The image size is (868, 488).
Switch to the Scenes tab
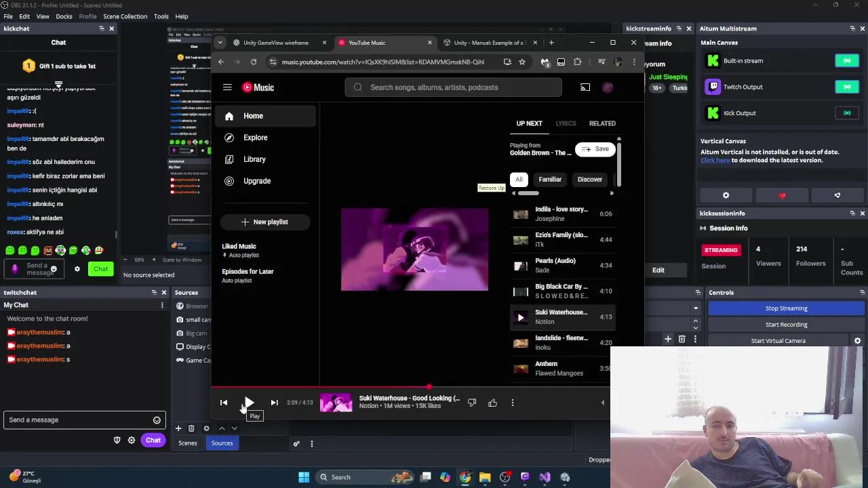point(188,443)
